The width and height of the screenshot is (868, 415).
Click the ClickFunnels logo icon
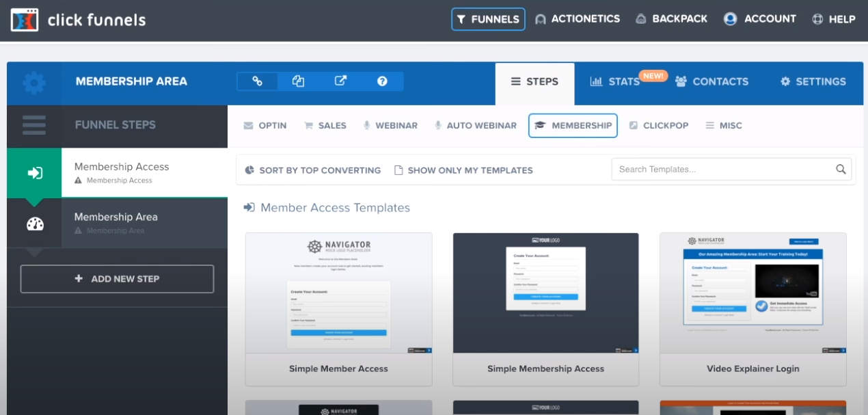click(x=25, y=20)
